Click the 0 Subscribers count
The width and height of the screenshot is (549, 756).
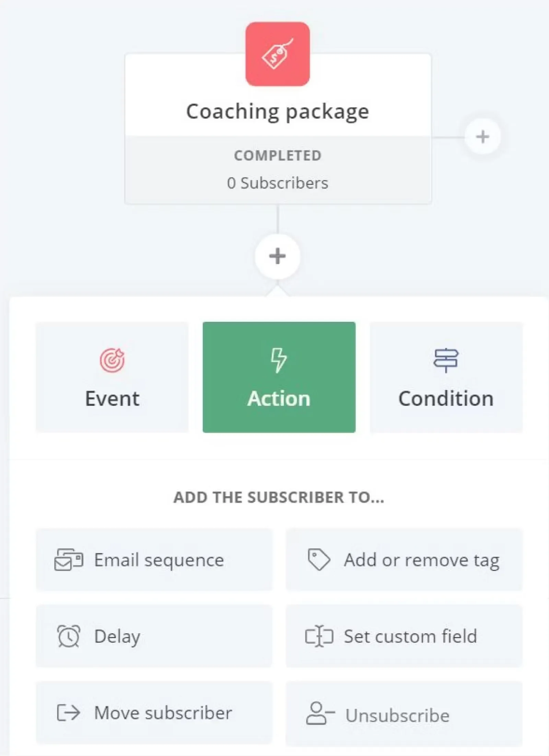[277, 183]
